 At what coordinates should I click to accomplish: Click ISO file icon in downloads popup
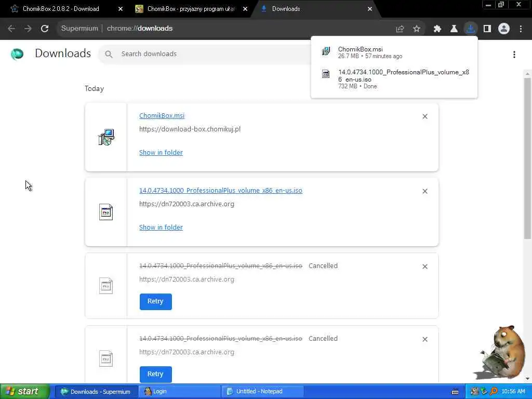pos(326,74)
